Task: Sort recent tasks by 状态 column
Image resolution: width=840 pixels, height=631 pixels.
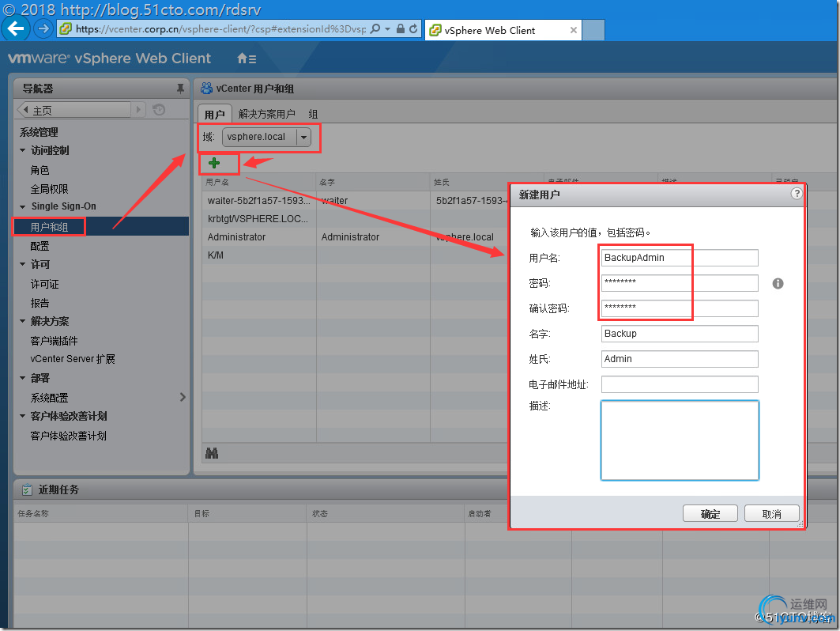Action: coord(386,514)
